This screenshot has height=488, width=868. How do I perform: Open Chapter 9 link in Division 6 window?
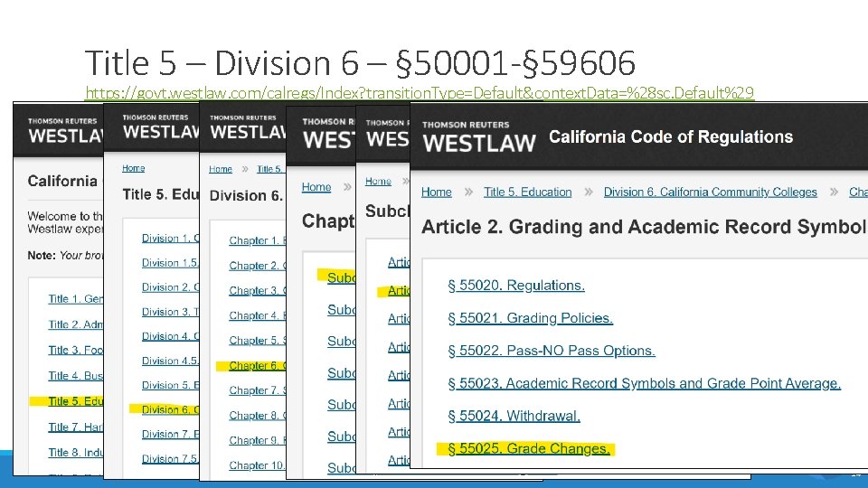point(258,440)
